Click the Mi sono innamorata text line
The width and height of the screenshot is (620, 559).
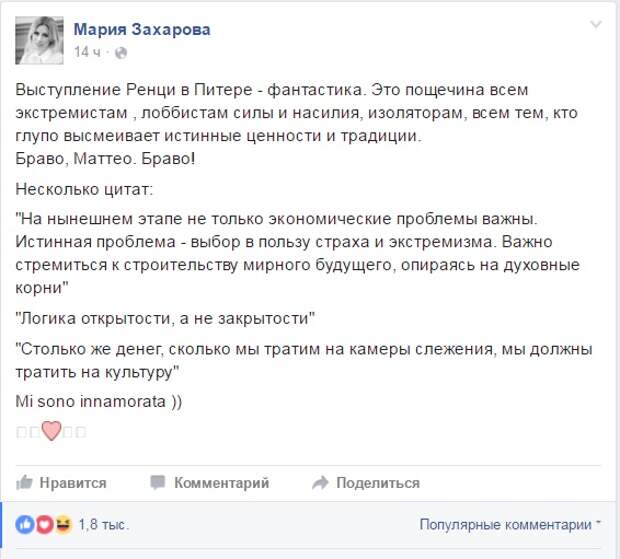coord(98,402)
